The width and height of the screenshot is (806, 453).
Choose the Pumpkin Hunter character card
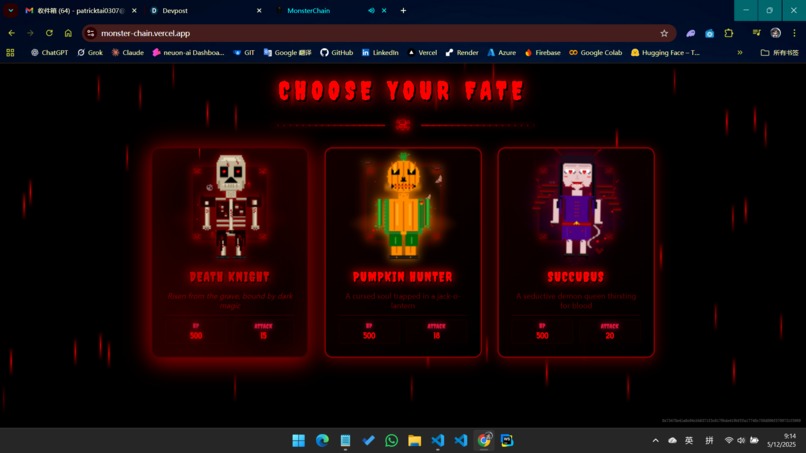pos(403,252)
